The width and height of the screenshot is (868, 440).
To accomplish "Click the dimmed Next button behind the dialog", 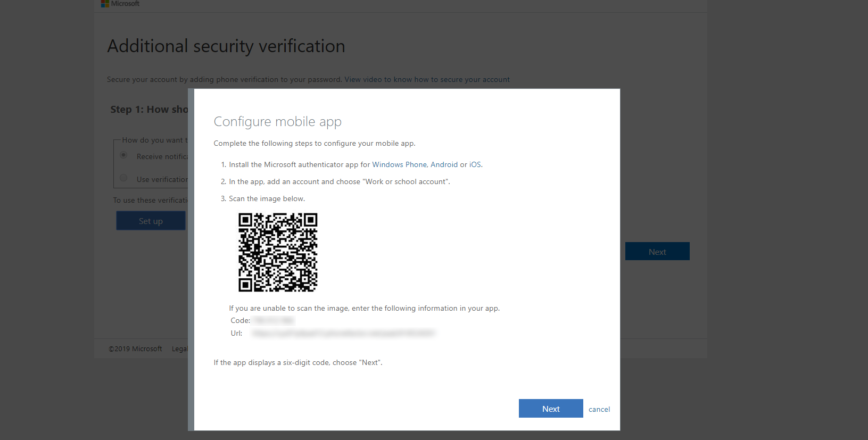I will pos(657,252).
